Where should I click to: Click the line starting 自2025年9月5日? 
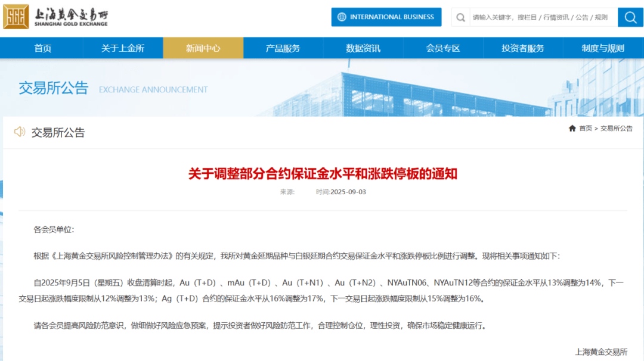point(329,282)
